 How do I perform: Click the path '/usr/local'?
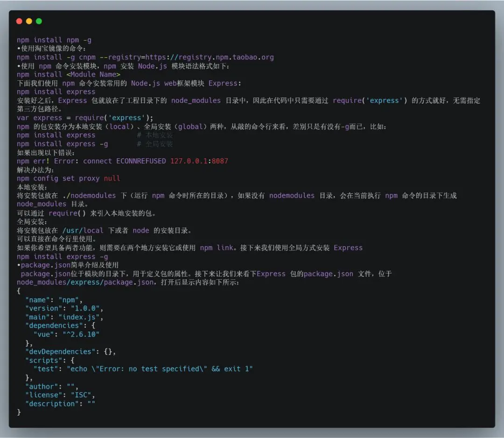pyautogui.click(x=83, y=231)
